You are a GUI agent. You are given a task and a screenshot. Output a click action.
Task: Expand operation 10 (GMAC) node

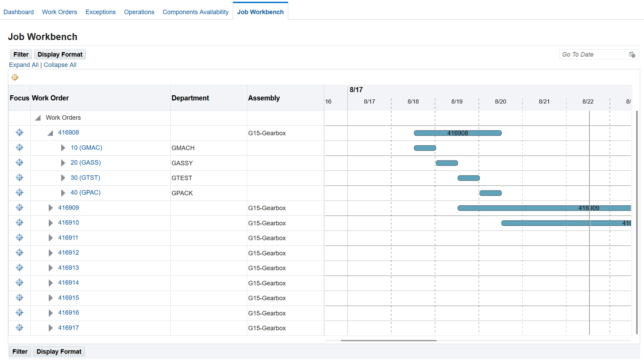coord(63,148)
